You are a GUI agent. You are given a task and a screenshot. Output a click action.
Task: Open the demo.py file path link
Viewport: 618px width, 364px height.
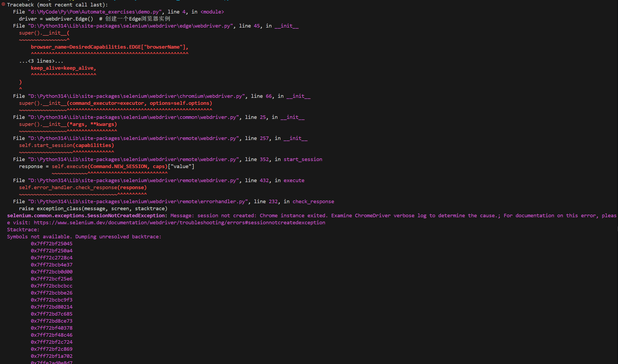[x=95, y=12]
